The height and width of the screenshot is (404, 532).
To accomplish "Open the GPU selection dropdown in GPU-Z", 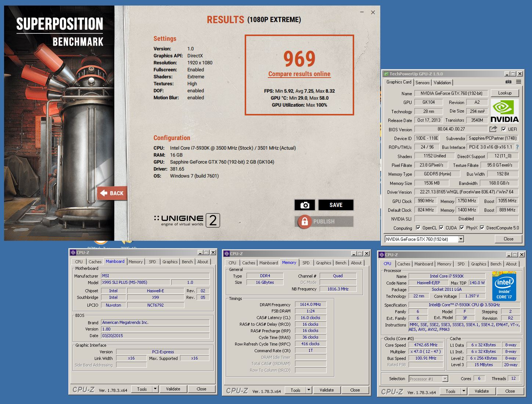I will (461, 239).
